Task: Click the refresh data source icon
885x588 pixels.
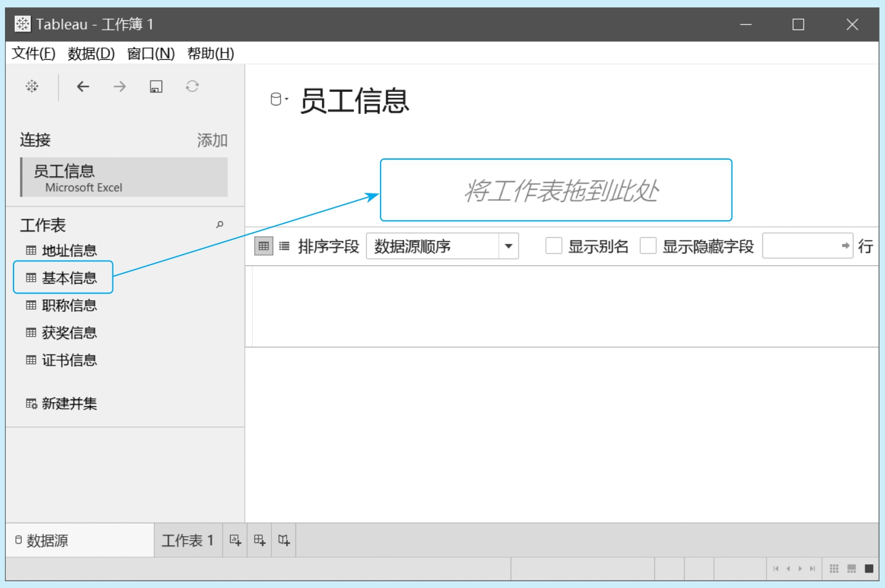Action: tap(192, 86)
